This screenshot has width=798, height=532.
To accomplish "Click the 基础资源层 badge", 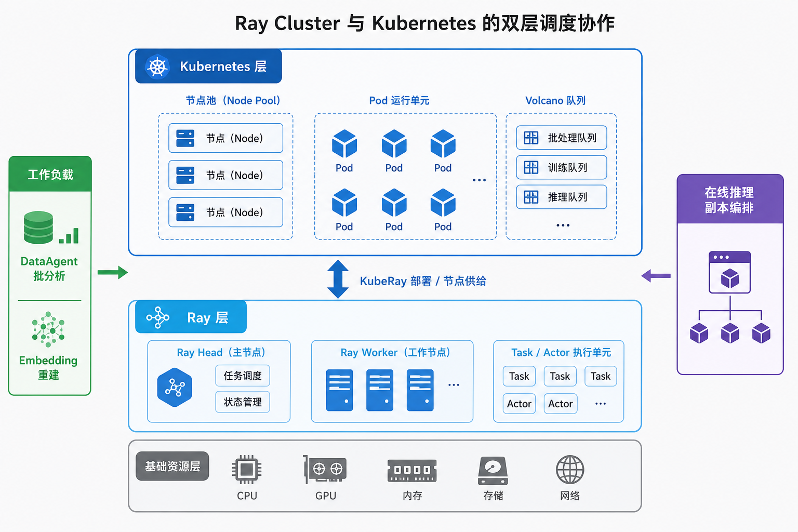I will click(172, 466).
